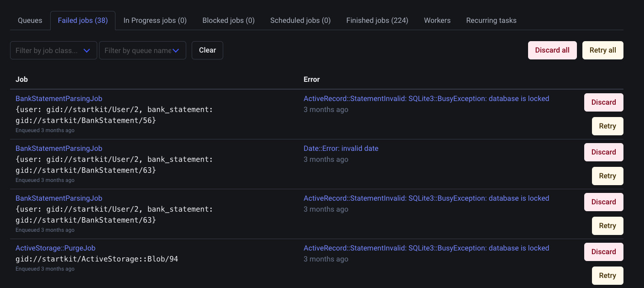Discard the ActiveStorage::PurgeJob job

603,252
